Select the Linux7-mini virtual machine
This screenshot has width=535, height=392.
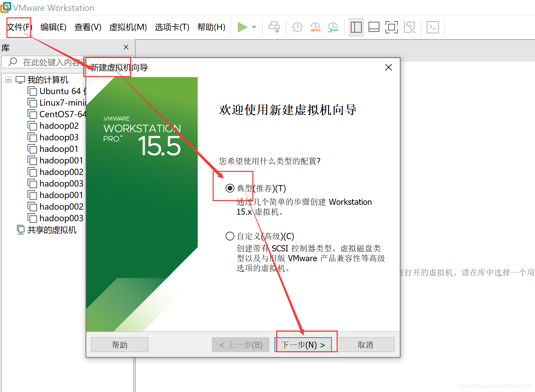63,103
